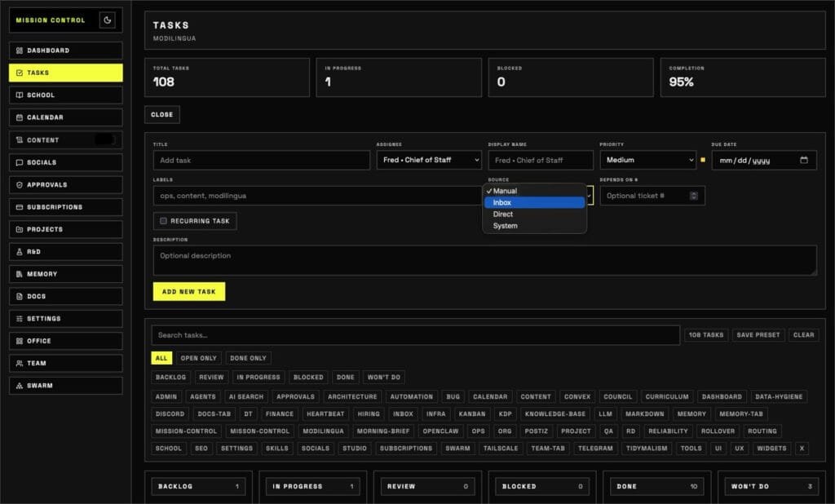
Task: Filter by AI SEARCH label chip
Action: (246, 397)
